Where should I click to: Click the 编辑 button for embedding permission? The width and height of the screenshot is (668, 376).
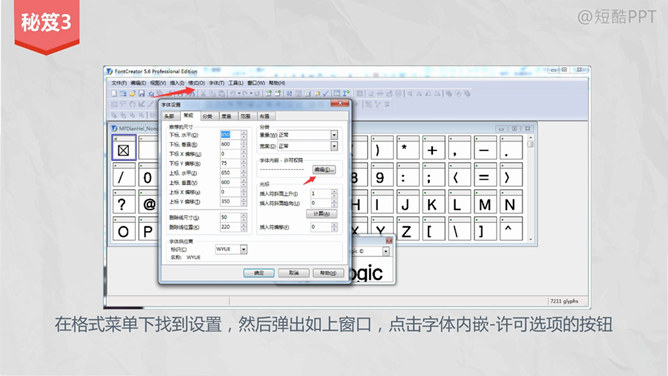(324, 169)
